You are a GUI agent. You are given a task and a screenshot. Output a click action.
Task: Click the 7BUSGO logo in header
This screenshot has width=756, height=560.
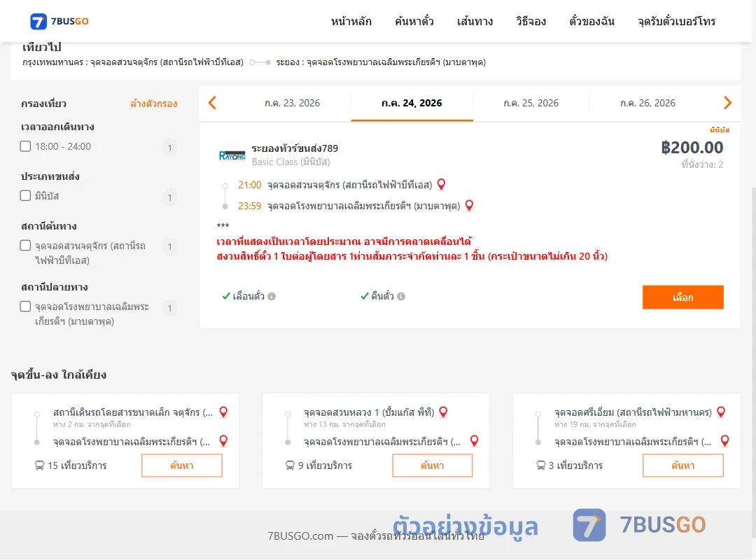coord(59,21)
